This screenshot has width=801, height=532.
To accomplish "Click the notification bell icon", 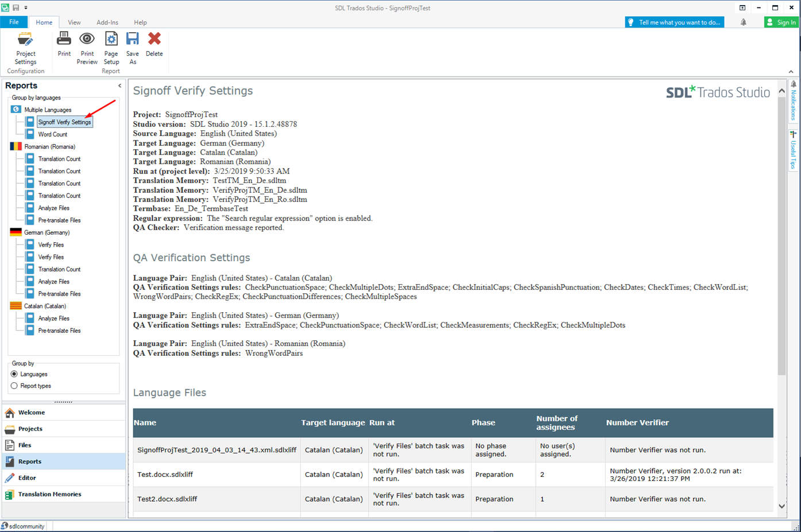I will coord(743,22).
